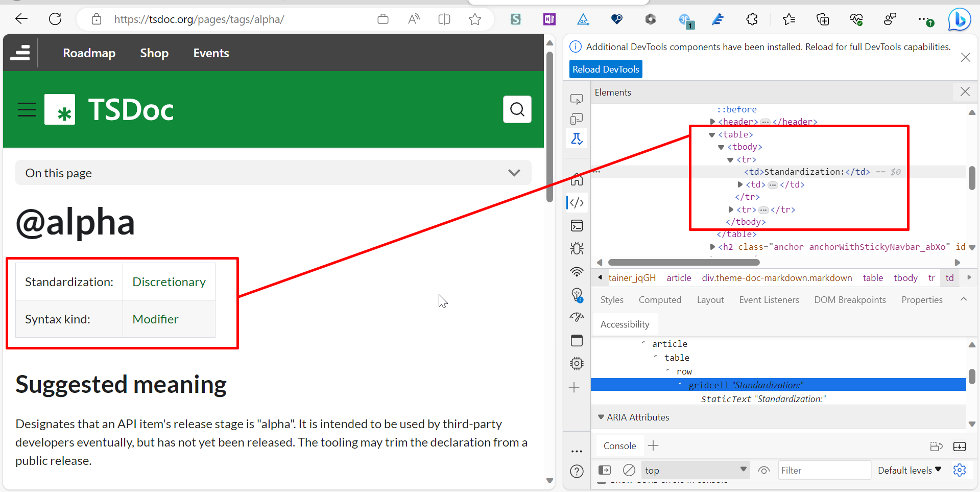Screen dimensions: 980x492
Task: Open the Application panel window icon
Action: tap(577, 340)
